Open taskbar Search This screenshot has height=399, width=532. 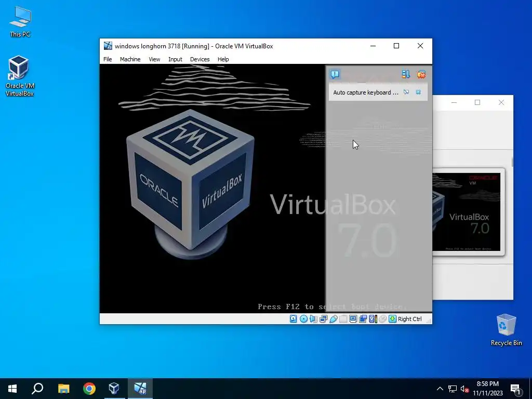pyautogui.click(x=37, y=389)
